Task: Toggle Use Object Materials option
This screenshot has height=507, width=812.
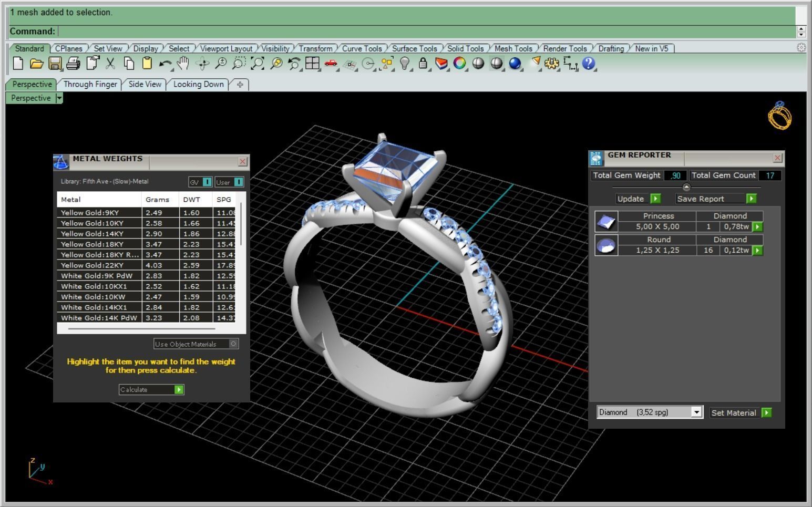Action: [234, 344]
